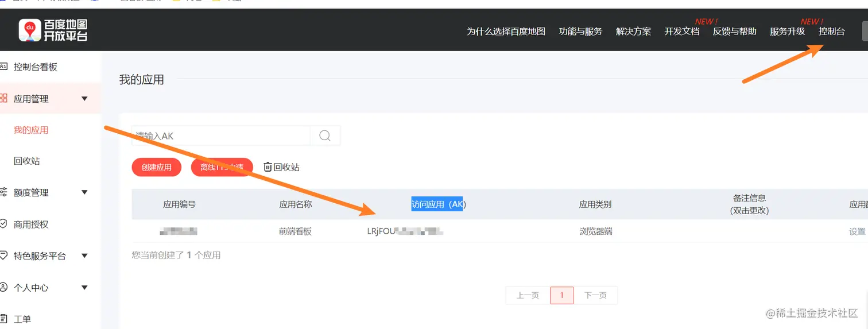Screen dimensions: 868x329
Task: Click the blurred application number cell
Action: tap(179, 231)
